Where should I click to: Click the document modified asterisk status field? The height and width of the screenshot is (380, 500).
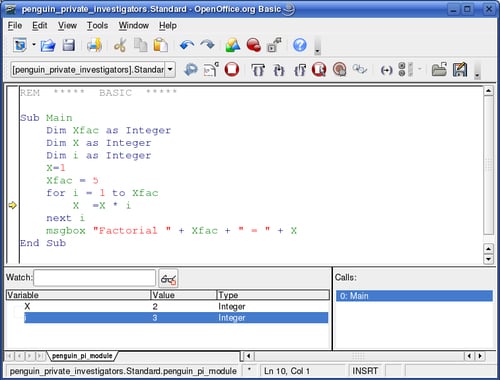pyautogui.click(x=249, y=371)
